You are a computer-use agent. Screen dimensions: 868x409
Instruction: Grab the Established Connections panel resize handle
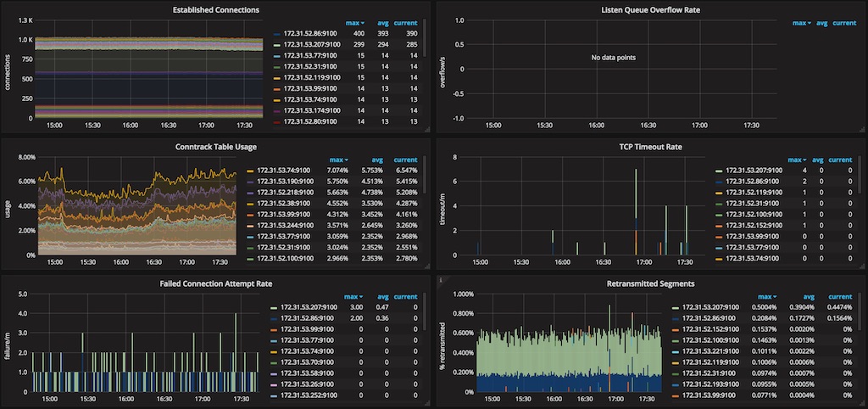pos(426,129)
